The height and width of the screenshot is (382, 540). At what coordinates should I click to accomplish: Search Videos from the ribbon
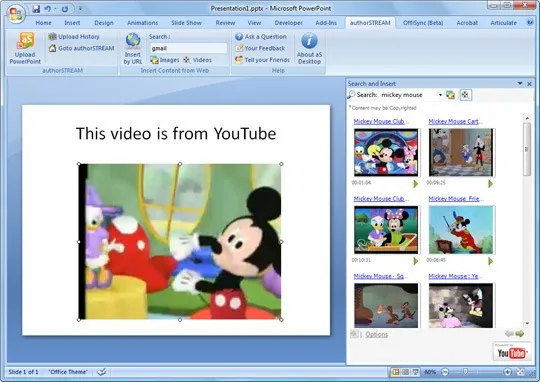click(197, 60)
